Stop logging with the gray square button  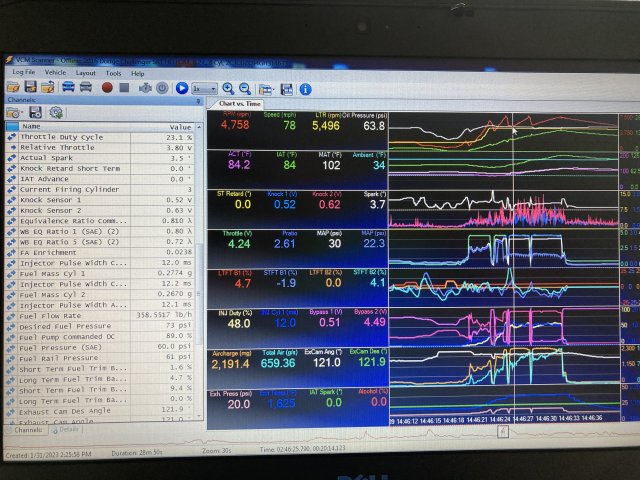coord(124,87)
